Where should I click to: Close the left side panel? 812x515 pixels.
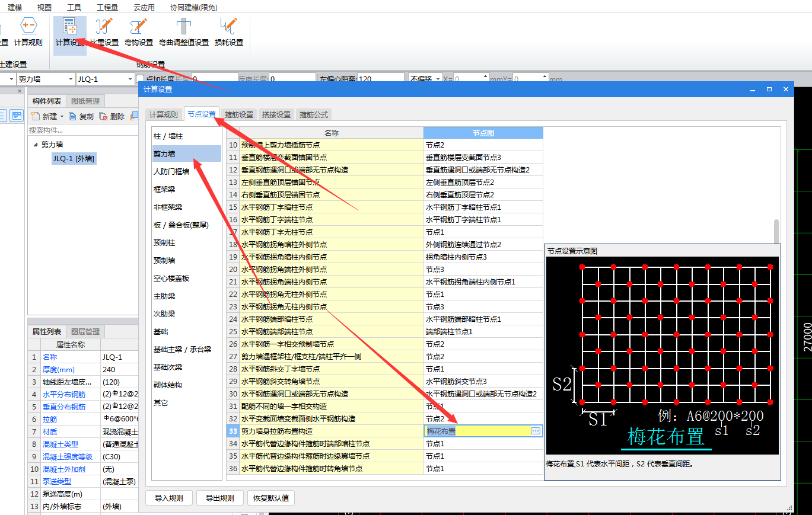click(x=20, y=91)
